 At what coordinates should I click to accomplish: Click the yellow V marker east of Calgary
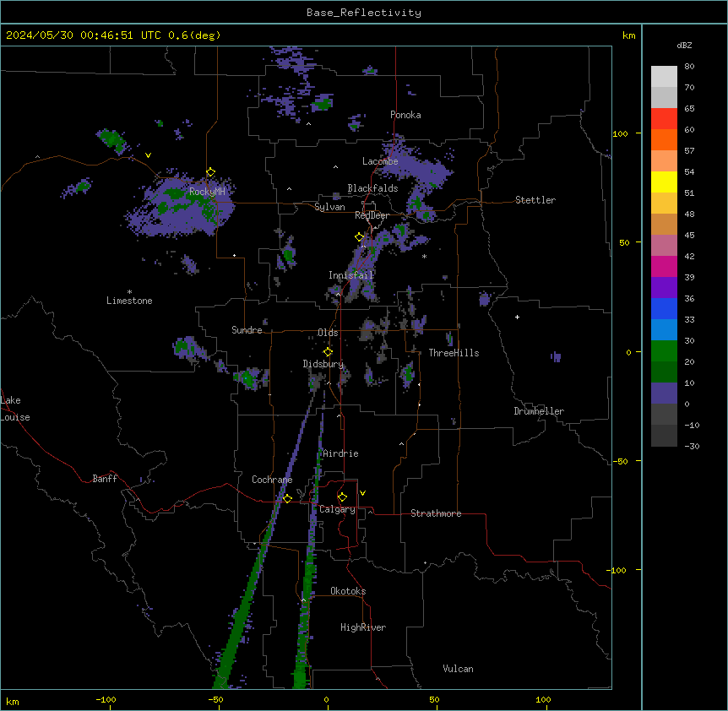click(x=362, y=493)
